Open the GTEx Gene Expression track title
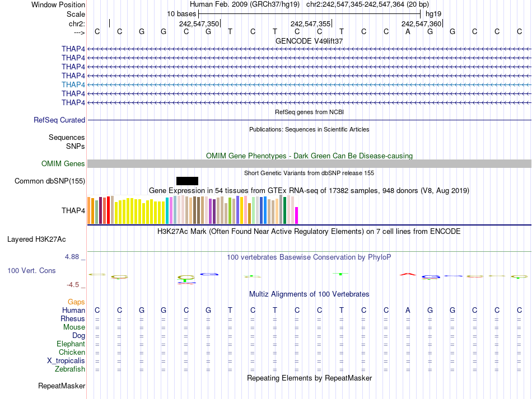Viewport: 532px width, 399px height. [309, 190]
